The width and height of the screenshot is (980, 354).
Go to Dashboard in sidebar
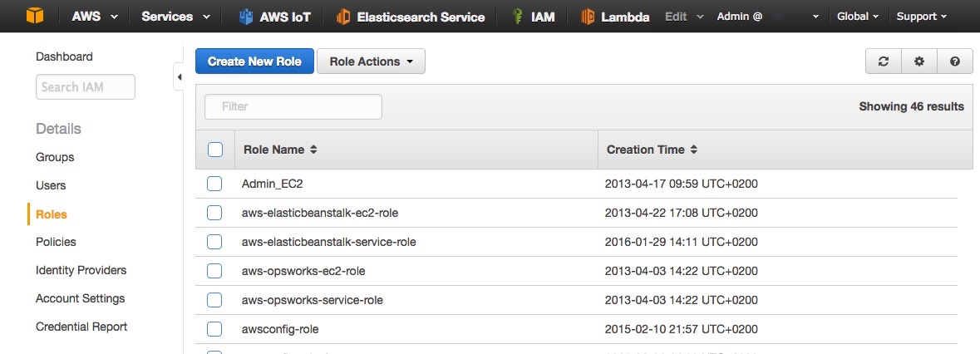click(64, 57)
